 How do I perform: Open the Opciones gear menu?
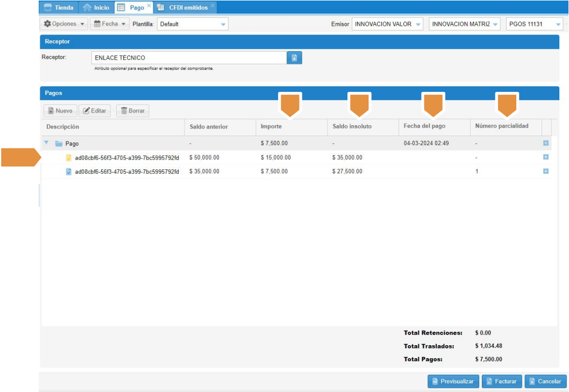64,24
